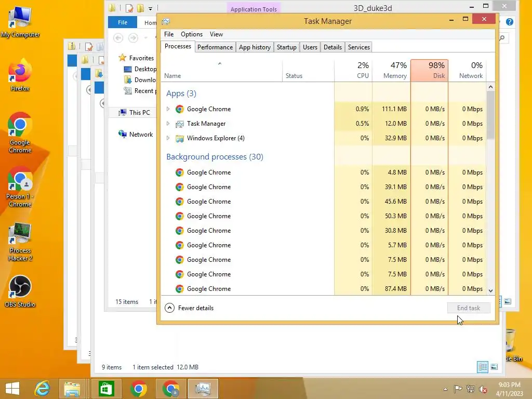Click Task Manager title bar icon
Screen dimensions: 532x399
point(166,21)
